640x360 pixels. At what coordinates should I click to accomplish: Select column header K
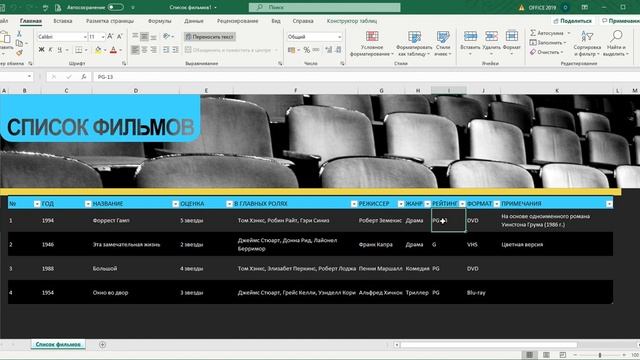tap(557, 91)
